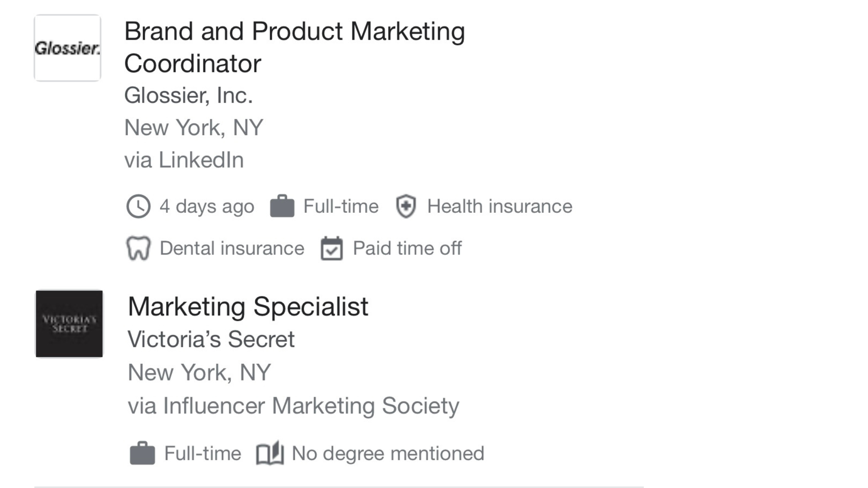Click the Victoria's Secret company name
The height and width of the screenshot is (488, 868).
pos(211,339)
